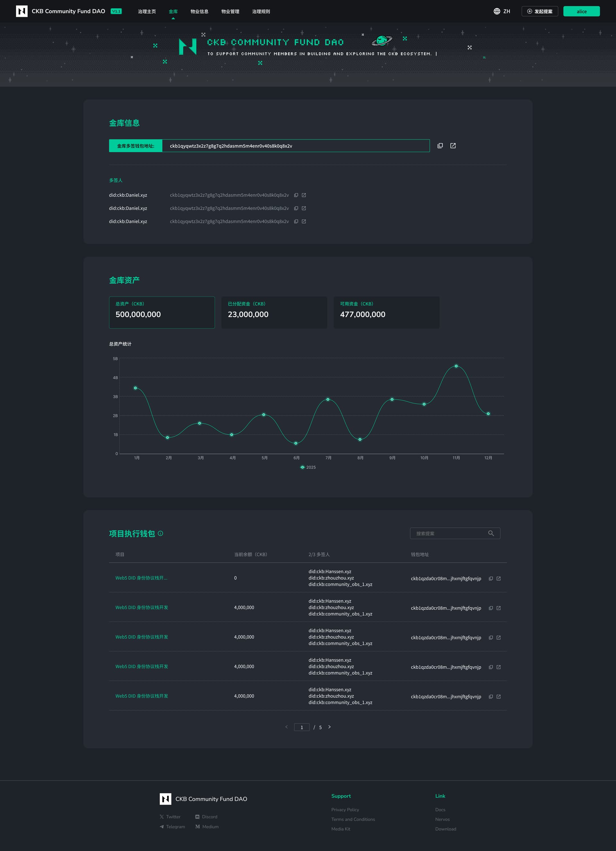Click the November data point on chart
The height and width of the screenshot is (851, 616).
tap(456, 366)
